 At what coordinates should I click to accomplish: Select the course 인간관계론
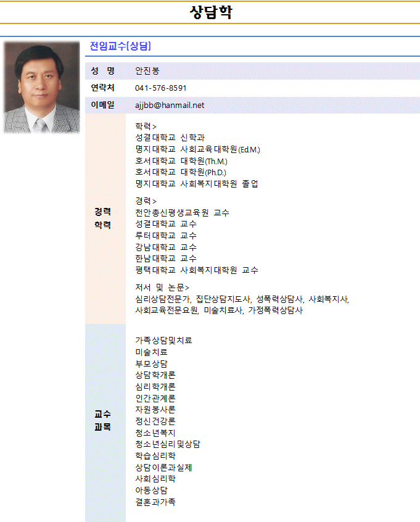point(155,398)
